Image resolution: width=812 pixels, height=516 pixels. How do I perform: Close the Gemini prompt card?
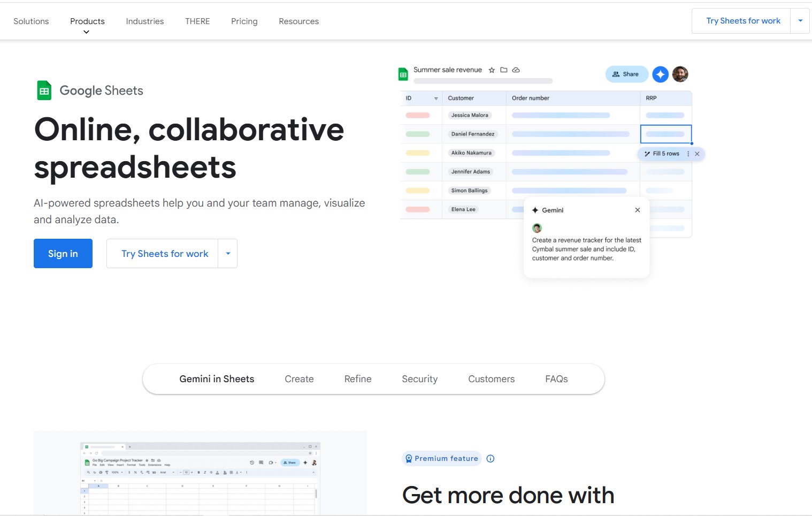[638, 210]
